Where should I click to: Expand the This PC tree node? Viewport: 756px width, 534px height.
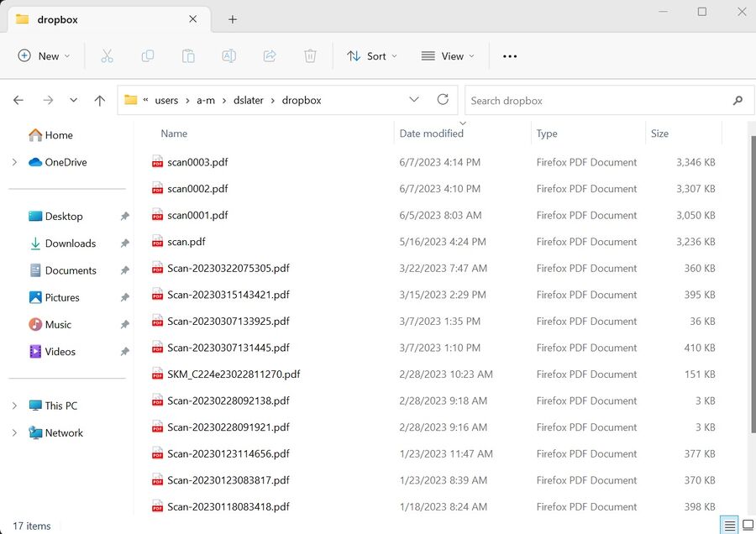(x=14, y=406)
